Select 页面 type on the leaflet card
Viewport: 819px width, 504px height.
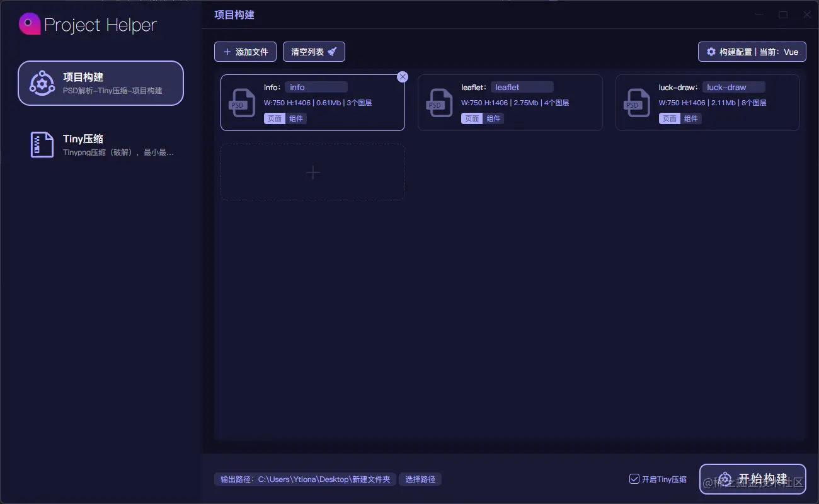coord(472,118)
